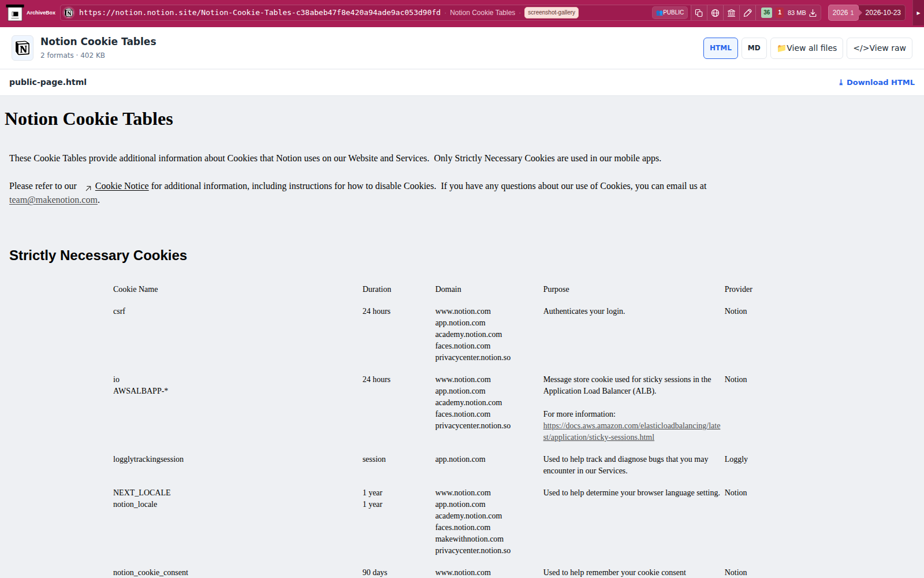Click the 'notion_cookie_consent' cookie name

coord(151,572)
